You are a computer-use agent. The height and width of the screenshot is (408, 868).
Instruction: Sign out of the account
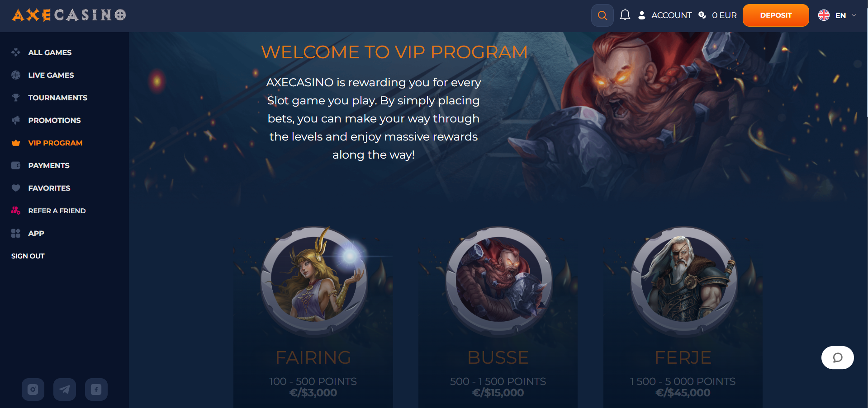pos(28,256)
